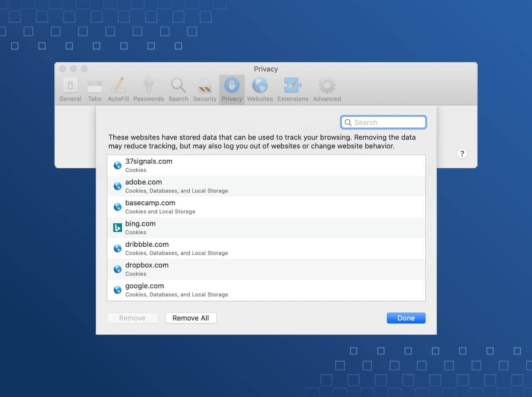
Task: Switch to the Tabs tab label
Action: coord(95,99)
